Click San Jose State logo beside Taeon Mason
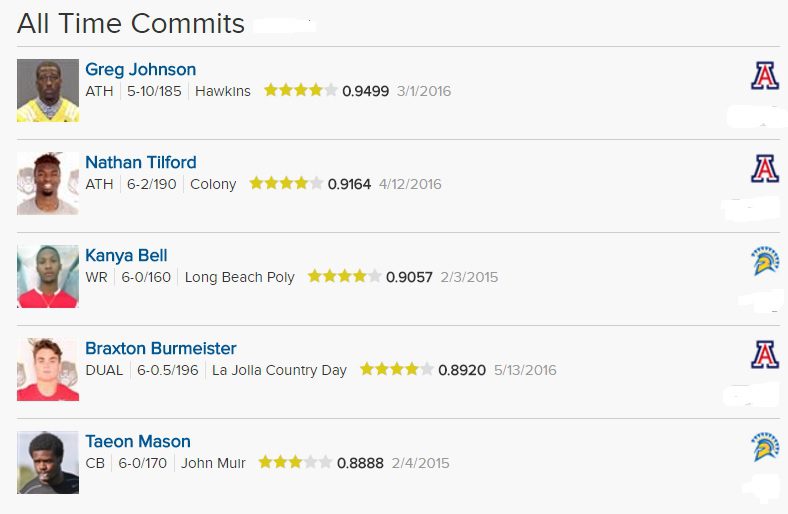Image resolution: width=788 pixels, height=514 pixels. pyautogui.click(x=765, y=447)
